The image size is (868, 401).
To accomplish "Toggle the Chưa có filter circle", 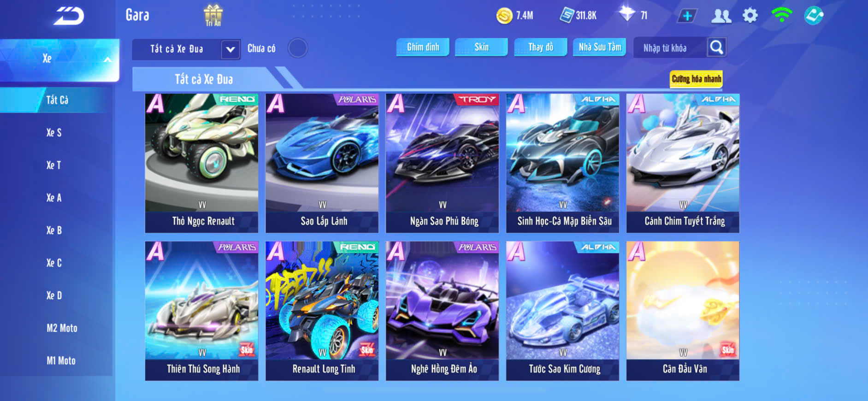I will pyautogui.click(x=298, y=48).
